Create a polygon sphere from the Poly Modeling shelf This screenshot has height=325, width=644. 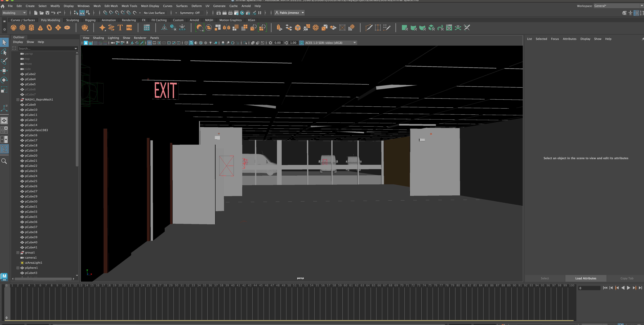point(14,28)
